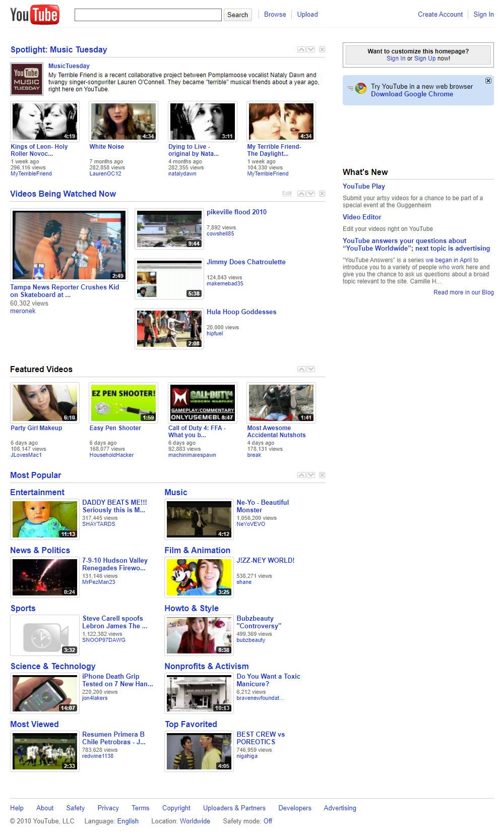Open the Top Favorited heading
This screenshot has height=837, width=504.
191,725
